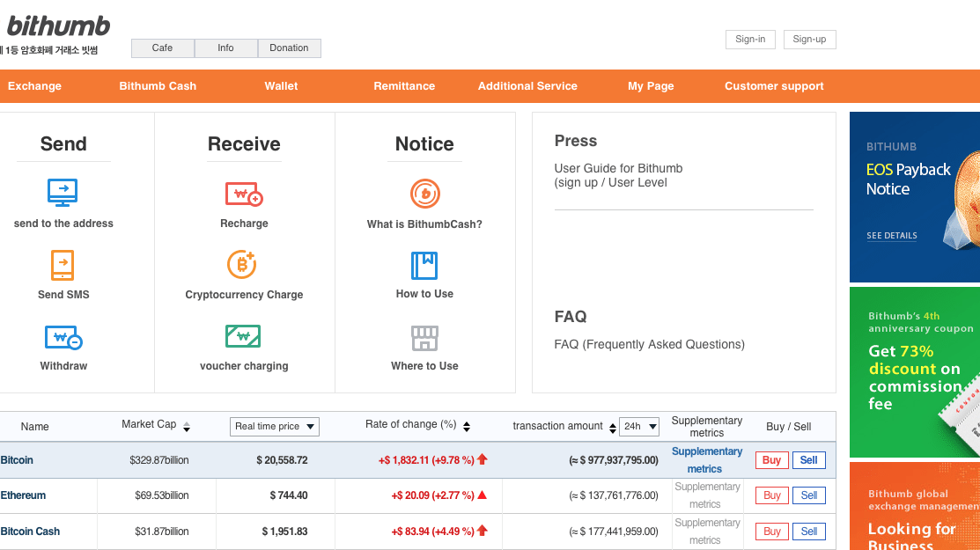The width and height of the screenshot is (980, 550).
Task: Click Sell for Bitcoin
Action: 809,460
